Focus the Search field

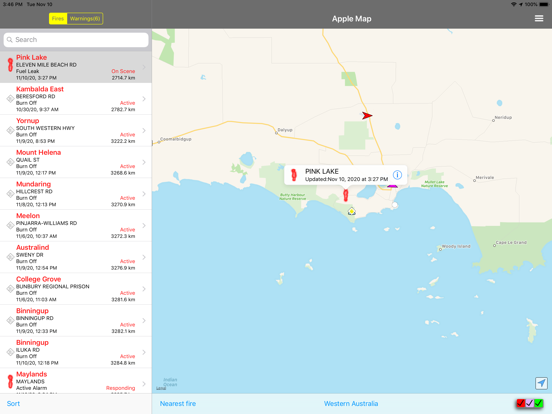click(76, 40)
